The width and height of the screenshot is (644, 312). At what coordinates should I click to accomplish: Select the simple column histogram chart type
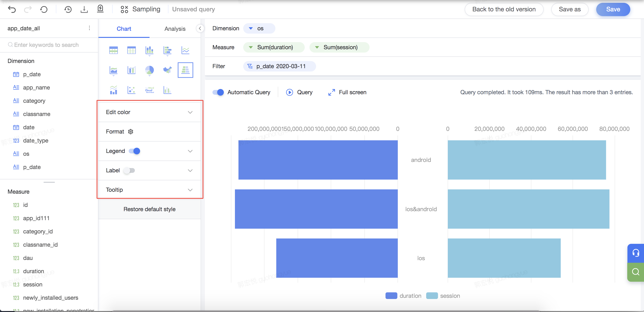pos(168,90)
